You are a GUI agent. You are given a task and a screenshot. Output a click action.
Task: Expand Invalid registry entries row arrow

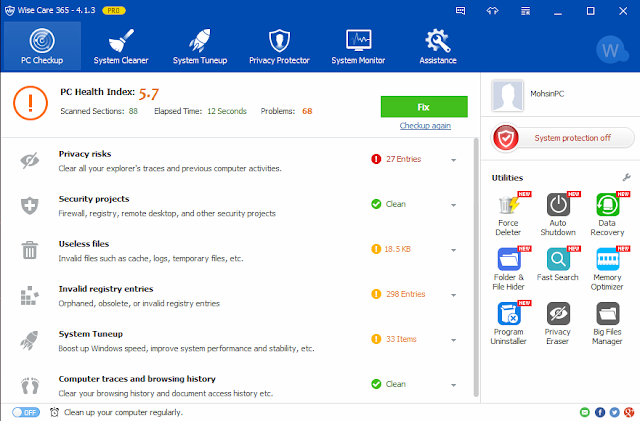453,295
